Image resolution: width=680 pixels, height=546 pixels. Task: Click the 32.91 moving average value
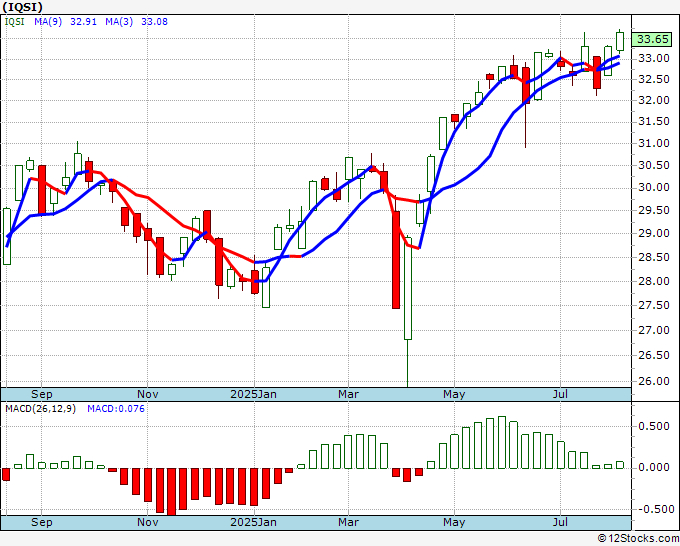(83, 22)
